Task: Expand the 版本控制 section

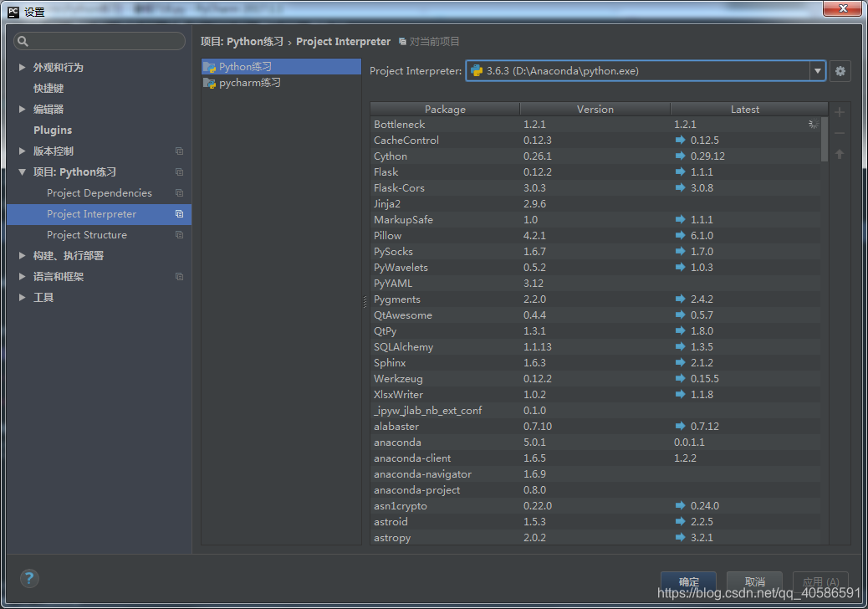Action: pyautogui.click(x=22, y=151)
